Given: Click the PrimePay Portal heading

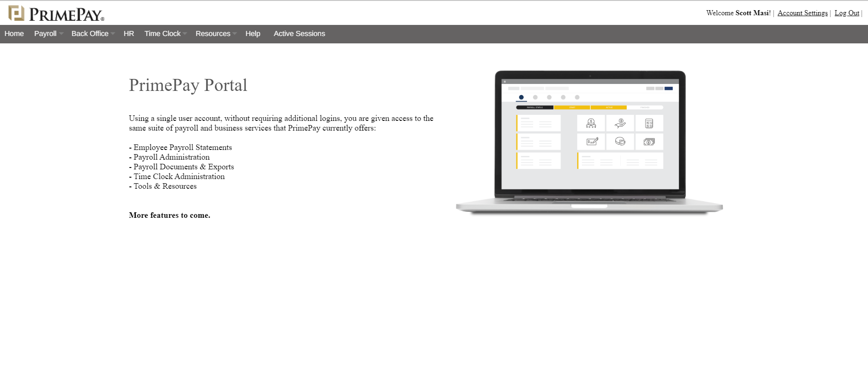Looking at the screenshot, I should click(x=188, y=85).
